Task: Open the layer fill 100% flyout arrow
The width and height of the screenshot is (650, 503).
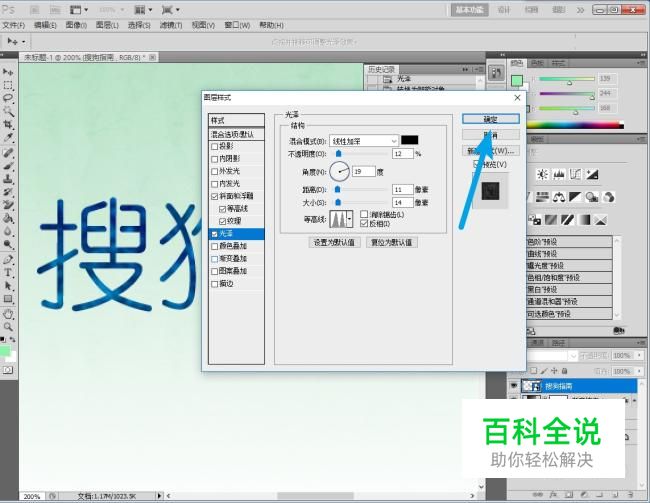Action: pos(640,371)
